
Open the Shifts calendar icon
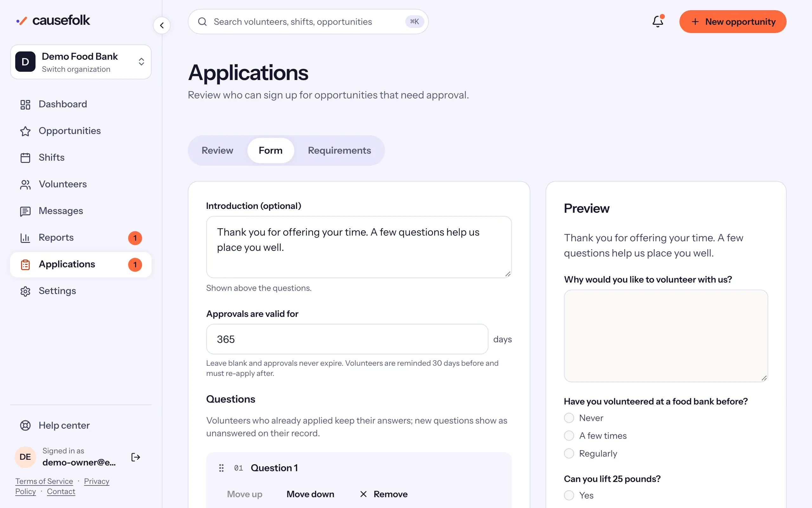click(25, 157)
